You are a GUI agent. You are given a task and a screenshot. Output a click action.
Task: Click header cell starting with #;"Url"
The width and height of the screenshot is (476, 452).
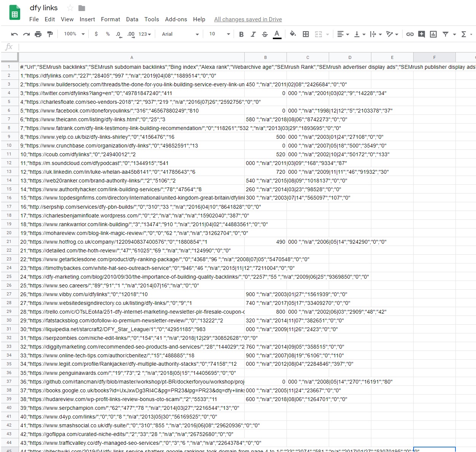coord(131,67)
